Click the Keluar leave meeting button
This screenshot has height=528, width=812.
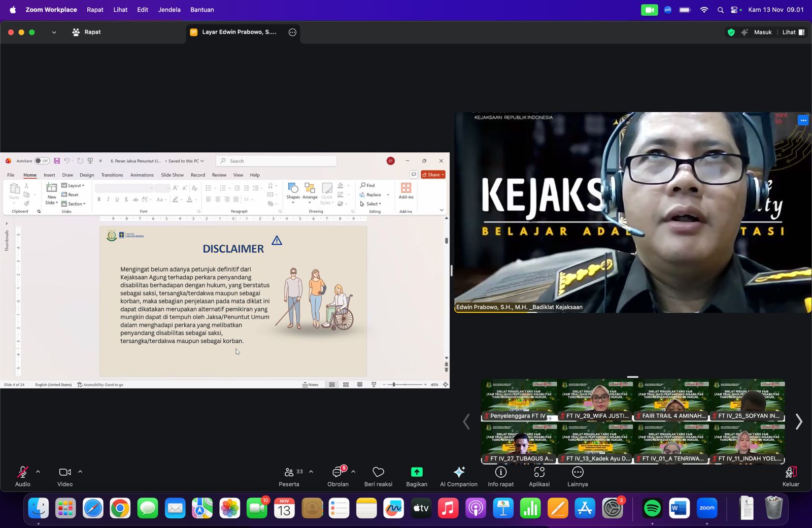pyautogui.click(x=790, y=476)
